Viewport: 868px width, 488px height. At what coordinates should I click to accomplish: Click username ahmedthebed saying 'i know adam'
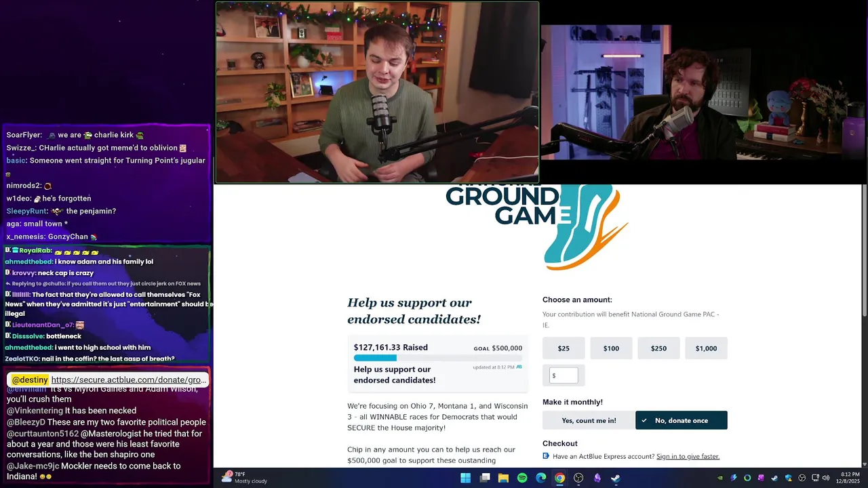click(28, 262)
